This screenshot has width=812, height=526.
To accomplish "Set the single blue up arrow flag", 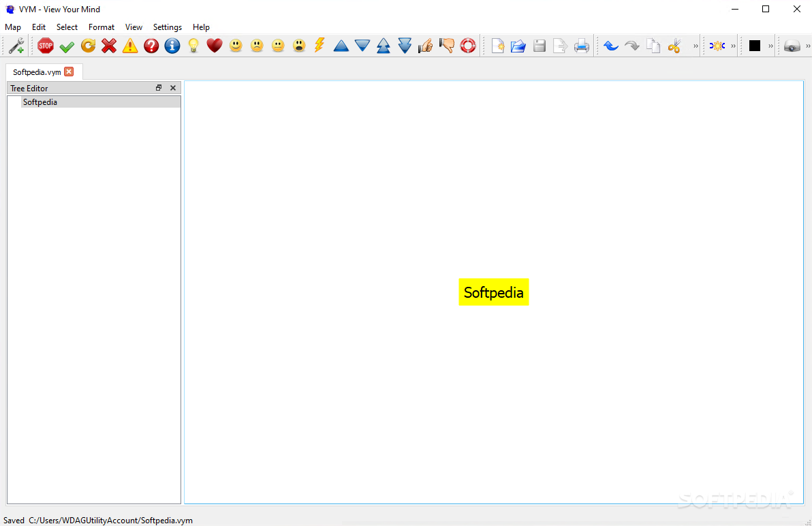I will coord(341,46).
